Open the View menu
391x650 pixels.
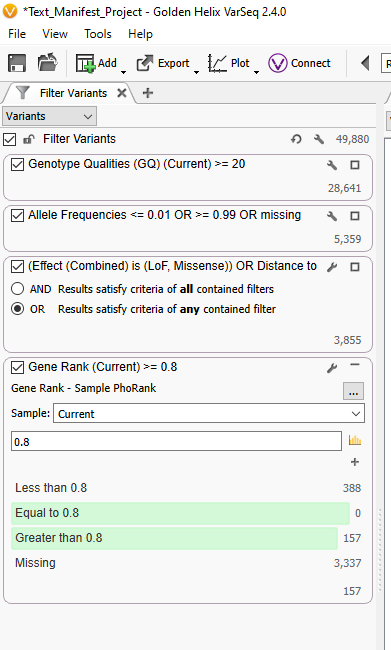[x=55, y=34]
